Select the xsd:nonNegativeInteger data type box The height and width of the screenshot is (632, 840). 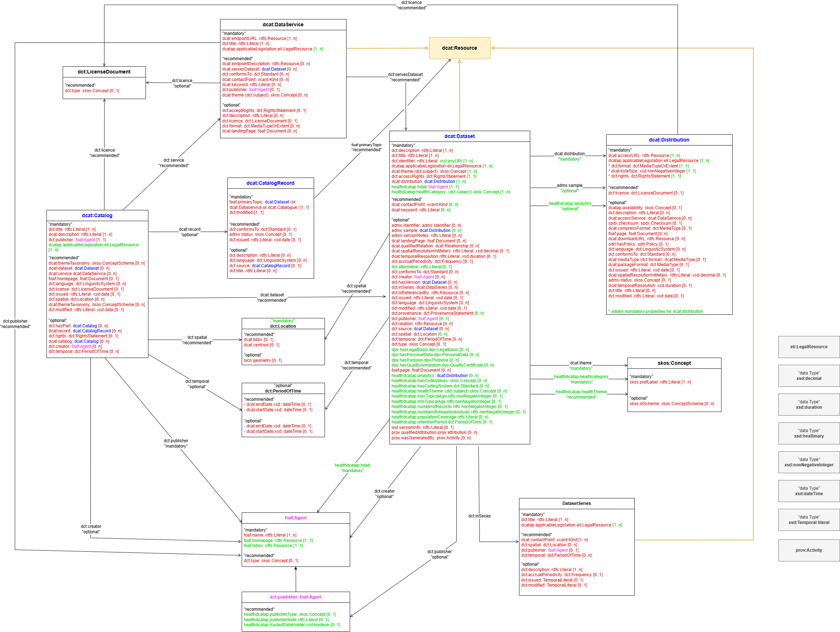pyautogui.click(x=809, y=462)
